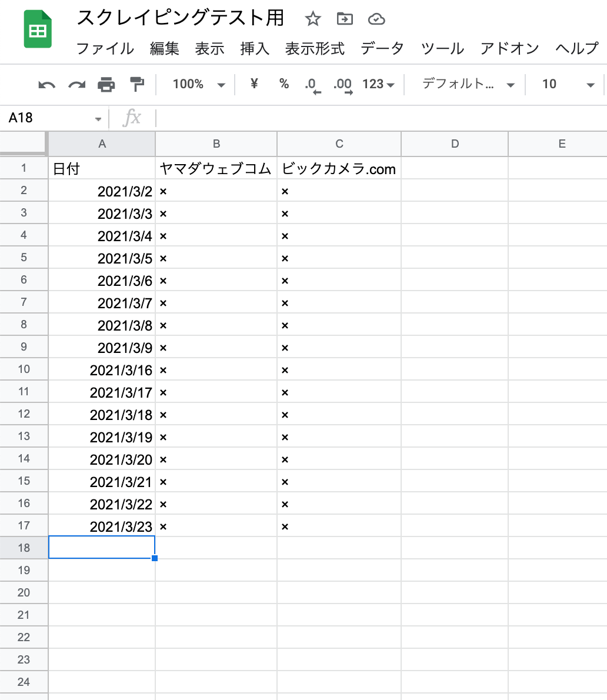This screenshot has width=607, height=700.
Task: Open the 表示形式 menu
Action: (x=315, y=48)
